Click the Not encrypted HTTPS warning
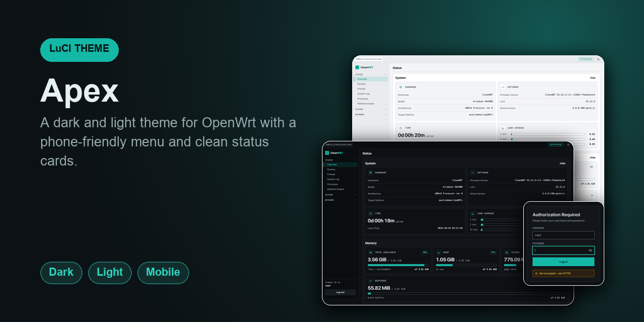Image resolution: width=644 pixels, height=322 pixels. tap(563, 274)
